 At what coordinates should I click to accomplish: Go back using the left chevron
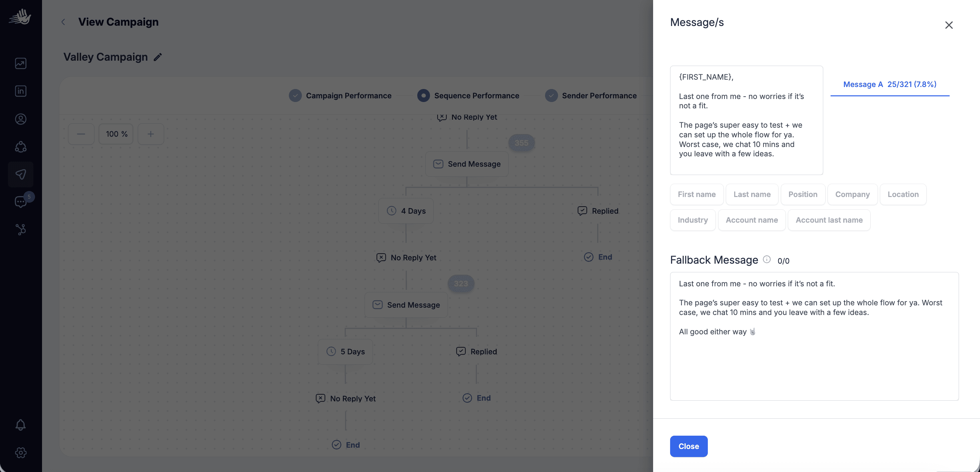[x=63, y=22]
